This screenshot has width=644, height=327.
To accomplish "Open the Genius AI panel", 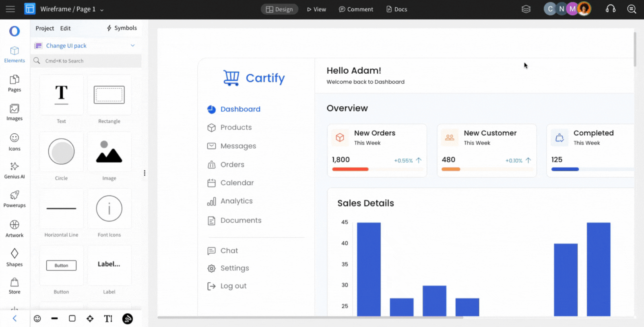I will (14, 171).
